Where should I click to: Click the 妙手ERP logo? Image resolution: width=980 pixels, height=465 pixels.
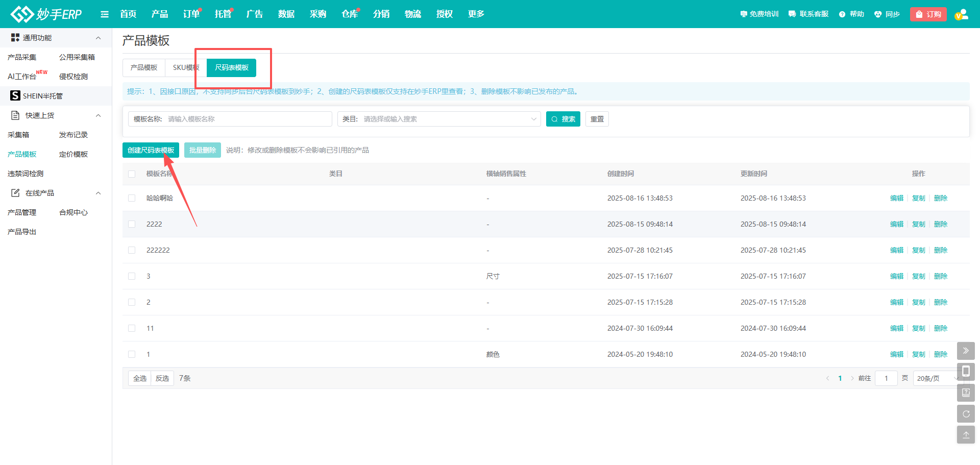point(46,14)
